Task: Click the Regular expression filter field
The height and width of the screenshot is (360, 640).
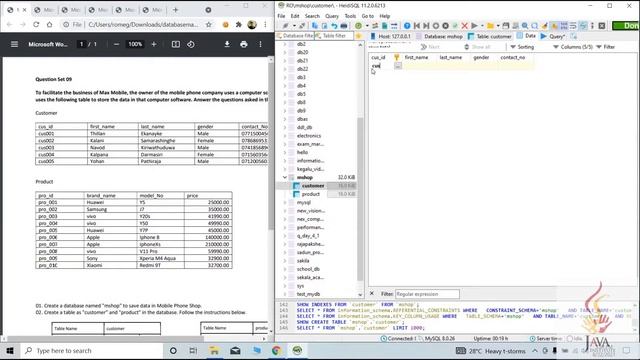Action: (x=427, y=294)
